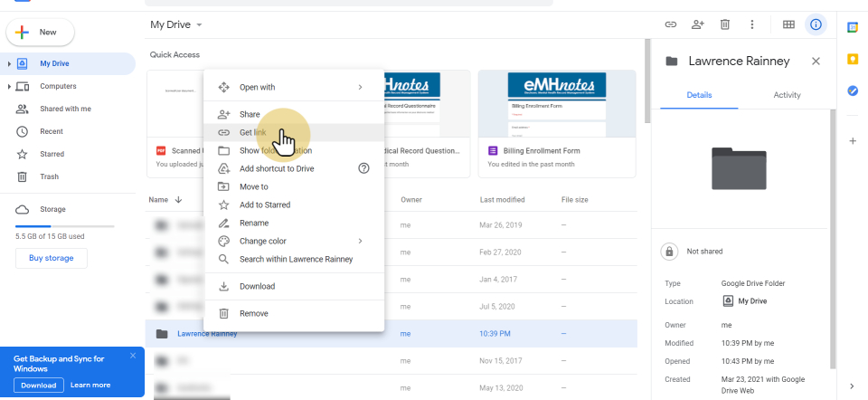Screen dimensions: 868x400
Task: Click the Buy storage button
Action: (x=52, y=258)
